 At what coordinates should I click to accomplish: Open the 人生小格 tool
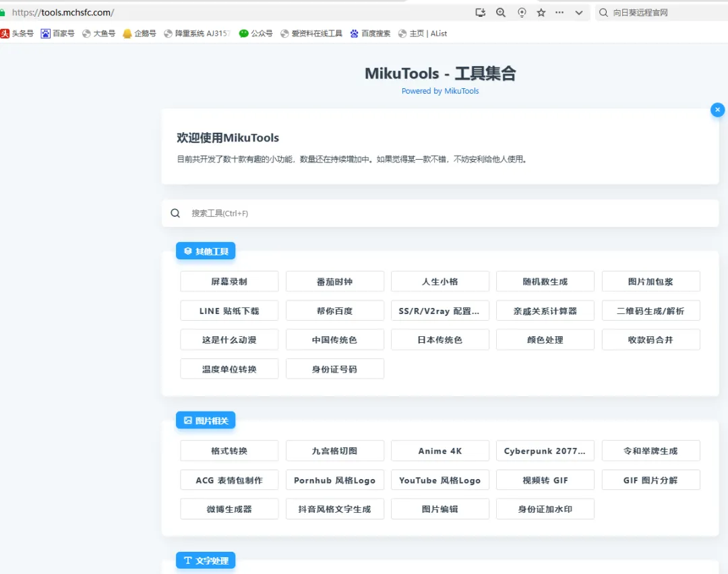(x=440, y=282)
